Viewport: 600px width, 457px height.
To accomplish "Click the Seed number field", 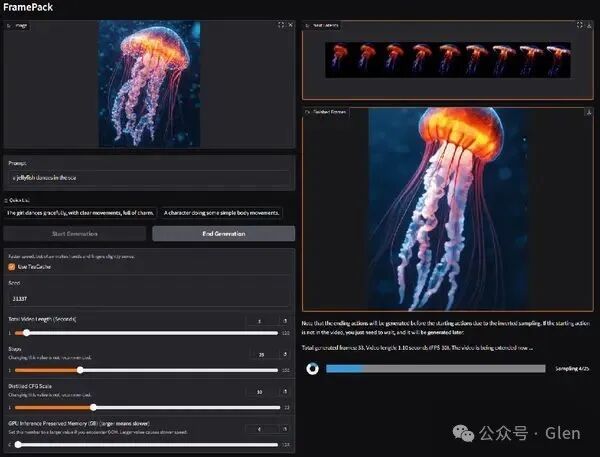I will click(149, 299).
